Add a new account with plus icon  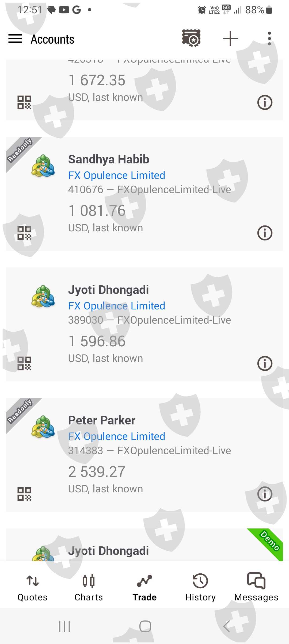(x=230, y=39)
